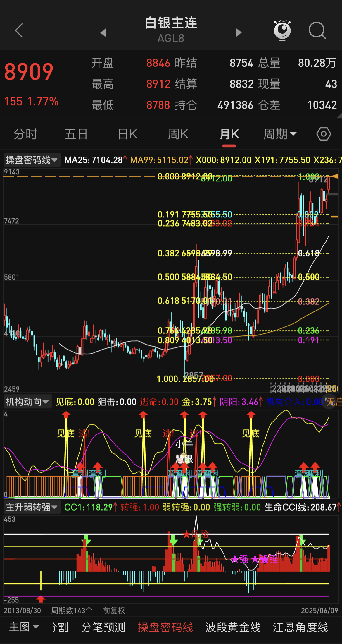This screenshot has width=342, height=644.
Task: Tap the latest price 8909
Action: click(29, 72)
